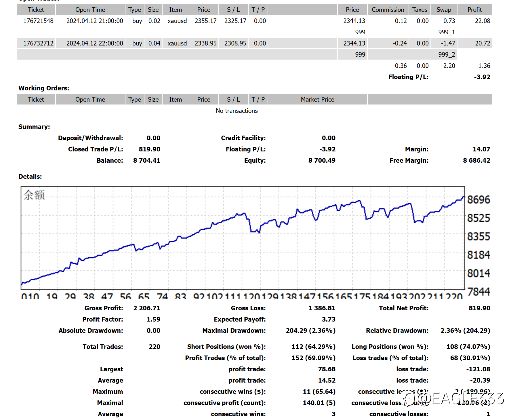Click the balance chart line area
Viewport: 509px width, 420px height.
tap(243, 238)
